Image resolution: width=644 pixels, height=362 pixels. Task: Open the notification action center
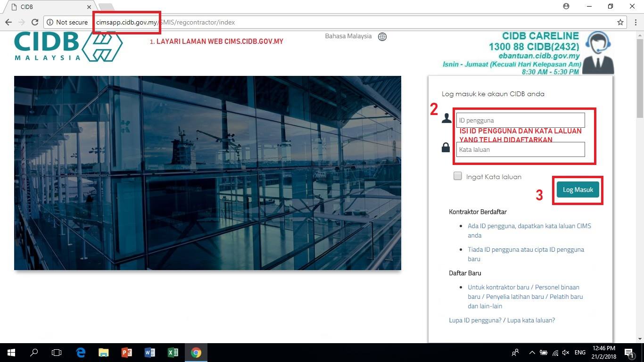tap(629, 353)
